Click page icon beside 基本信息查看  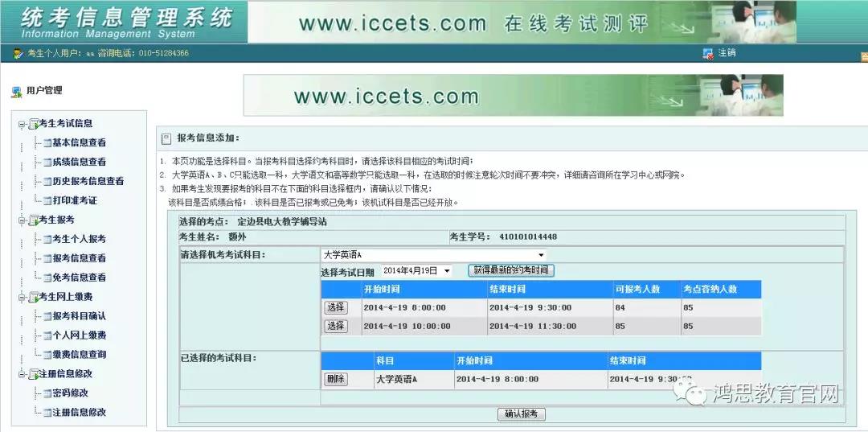47,143
